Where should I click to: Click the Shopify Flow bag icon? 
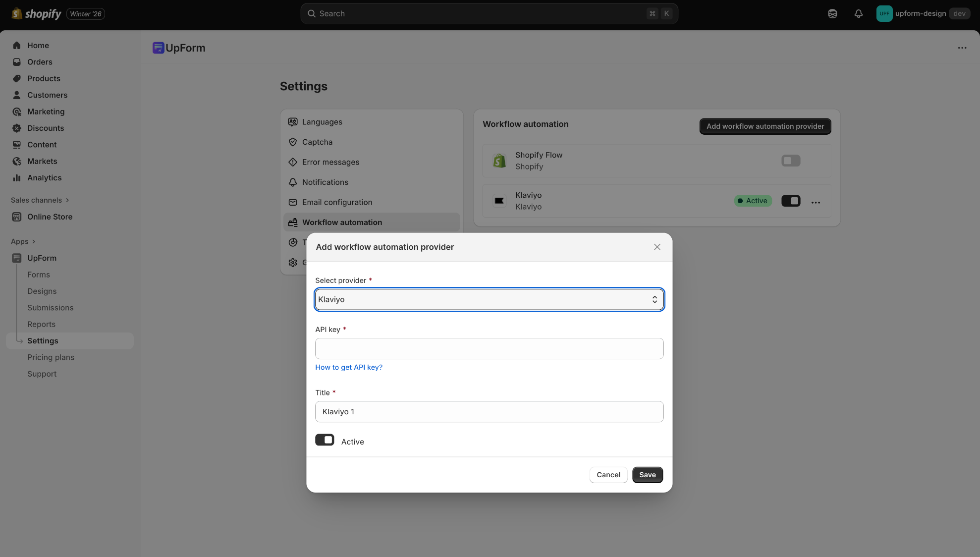[x=499, y=161]
